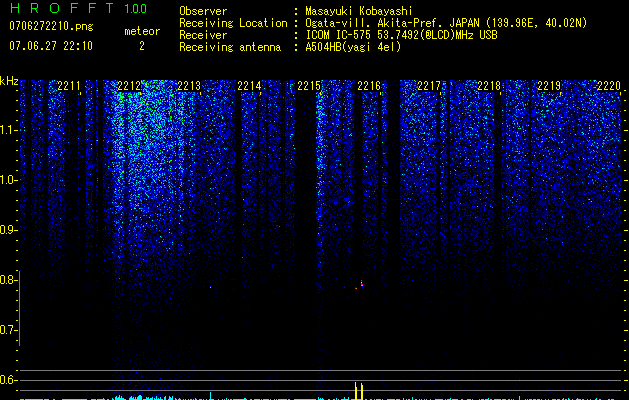
Task: Click the 0.7 kHz axis label
Action: coord(7,330)
